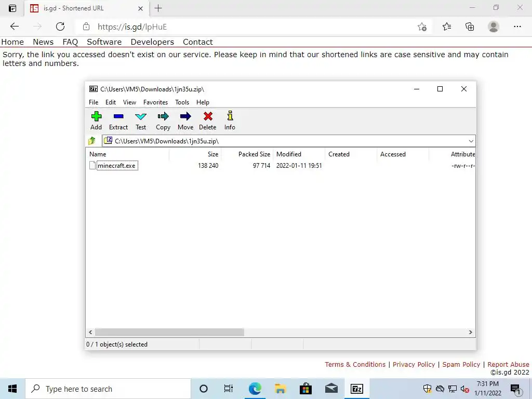Run the Test archive tool
Screen dimensions: 532x399
140,121
